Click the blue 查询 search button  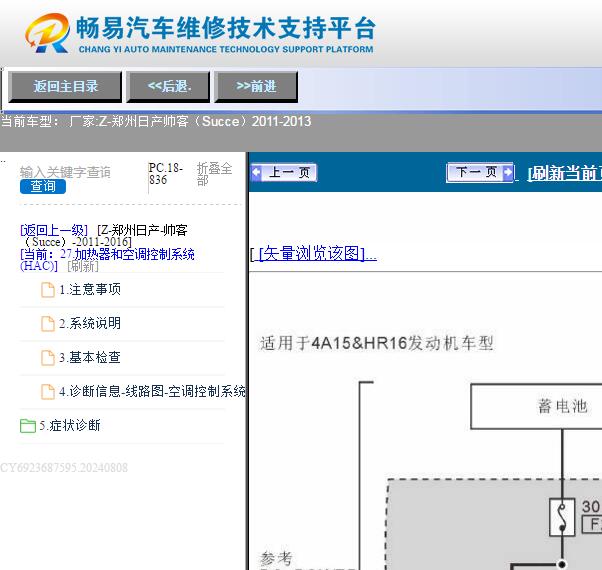coord(43,187)
